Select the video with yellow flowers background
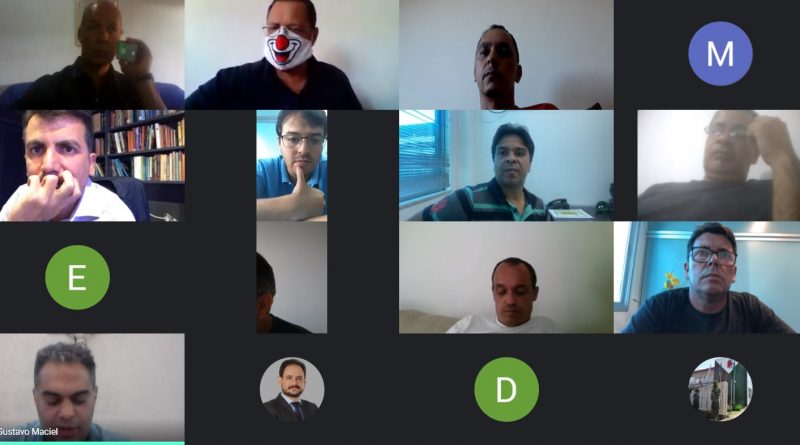The width and height of the screenshot is (800, 445). 707,278
